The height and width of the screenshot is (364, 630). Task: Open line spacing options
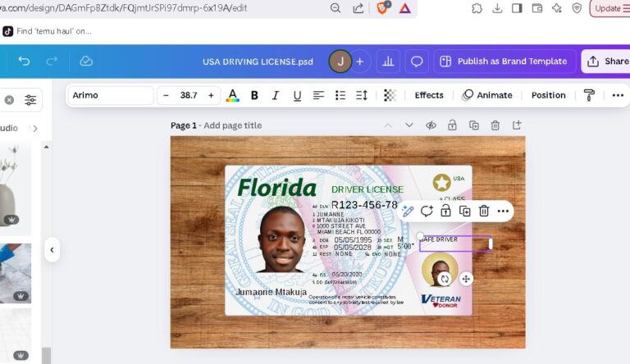coord(362,96)
